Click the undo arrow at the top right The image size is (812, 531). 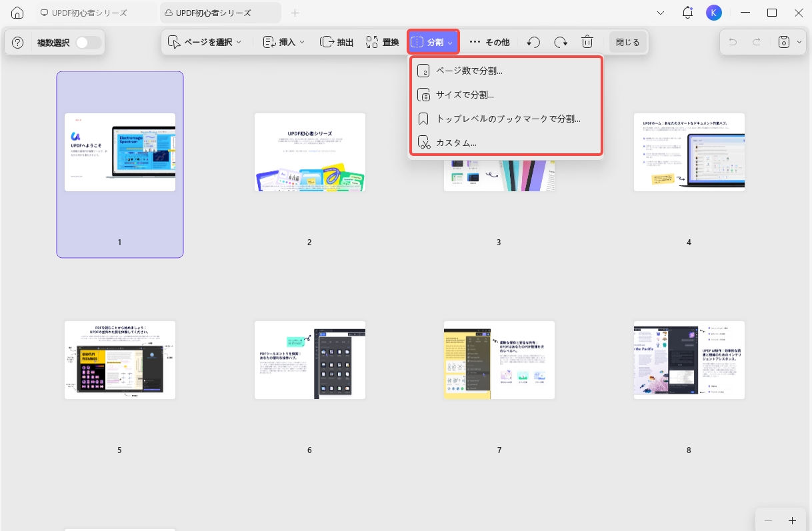733,42
